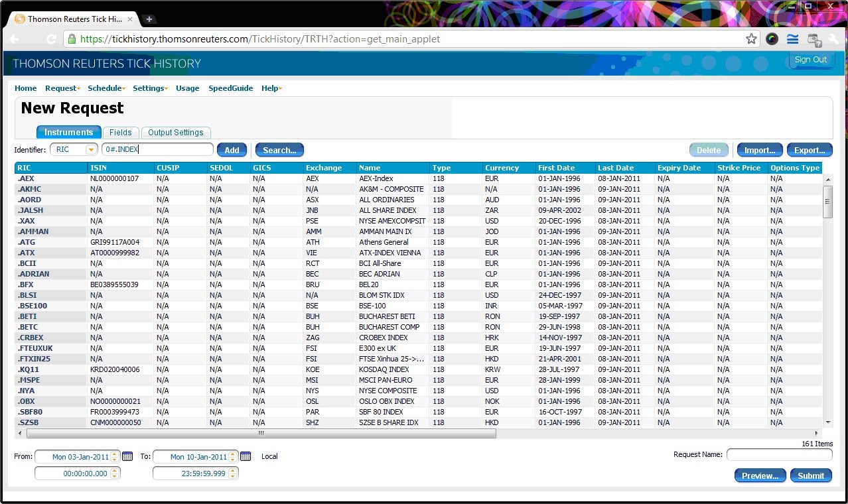Click the disabled Delete button
The image size is (848, 504).
[x=709, y=150]
